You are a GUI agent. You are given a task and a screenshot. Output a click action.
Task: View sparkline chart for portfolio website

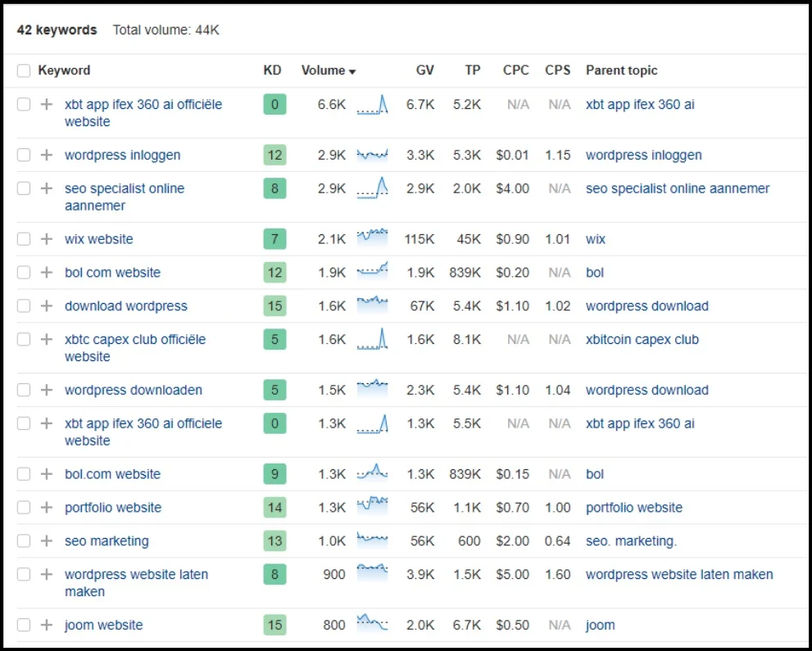coord(372,504)
